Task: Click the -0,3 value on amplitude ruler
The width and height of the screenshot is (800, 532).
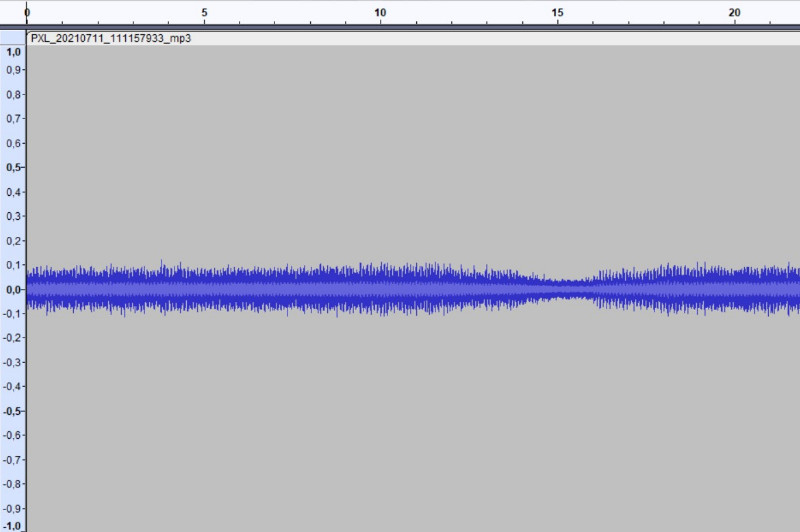Action: pos(13,362)
